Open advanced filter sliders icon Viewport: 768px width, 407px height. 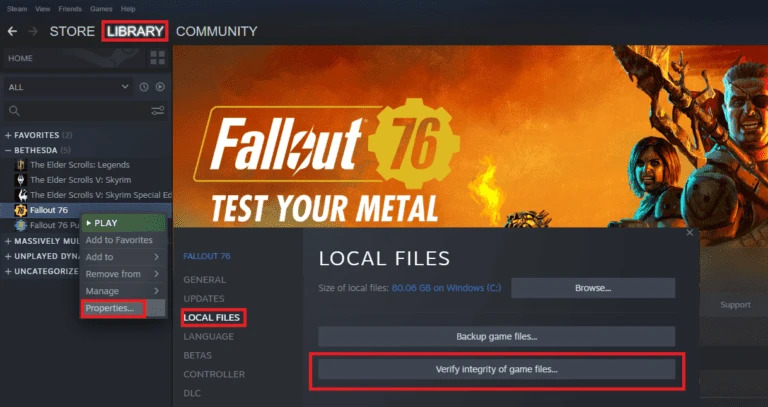coord(158,111)
